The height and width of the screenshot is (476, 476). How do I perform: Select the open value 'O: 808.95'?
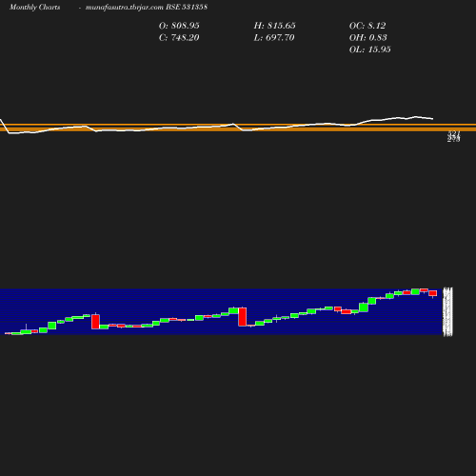(x=179, y=26)
